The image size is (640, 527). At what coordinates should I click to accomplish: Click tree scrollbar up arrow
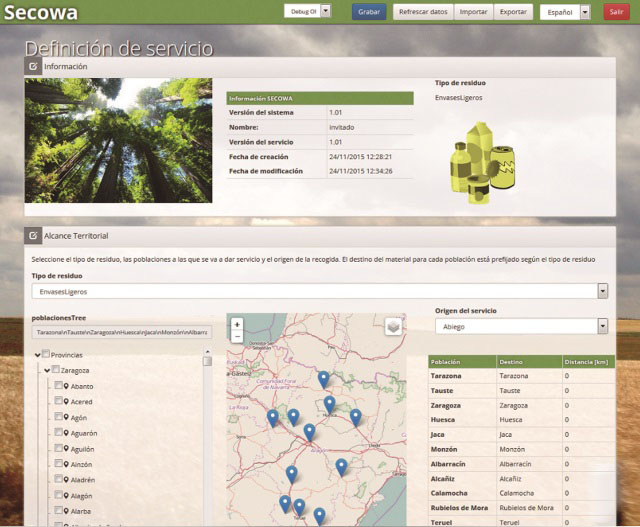tap(207, 351)
